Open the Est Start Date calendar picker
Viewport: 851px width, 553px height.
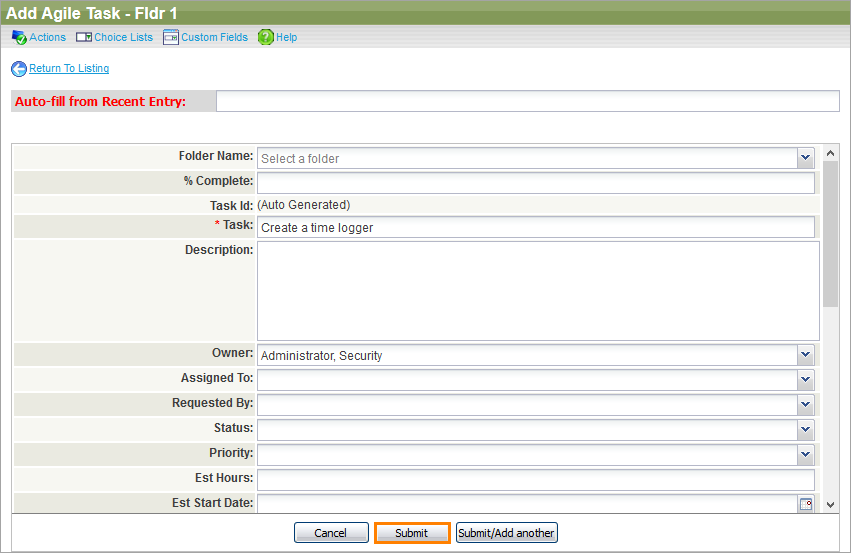tap(806, 504)
